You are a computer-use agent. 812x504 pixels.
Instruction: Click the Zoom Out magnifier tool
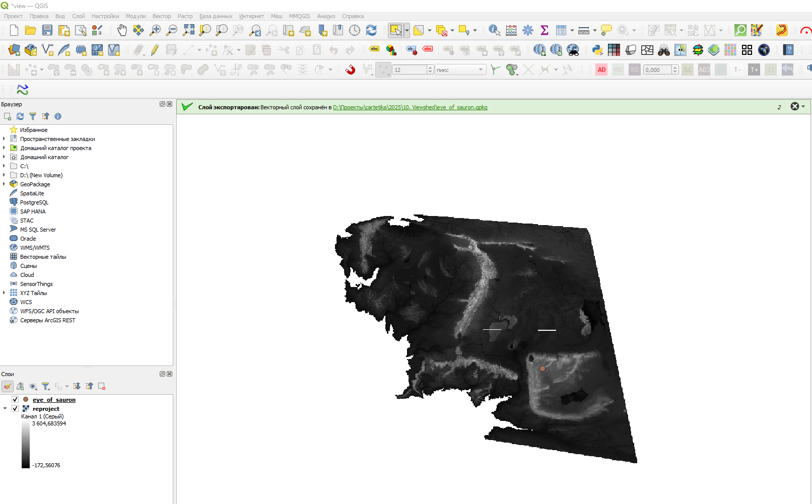(172, 30)
